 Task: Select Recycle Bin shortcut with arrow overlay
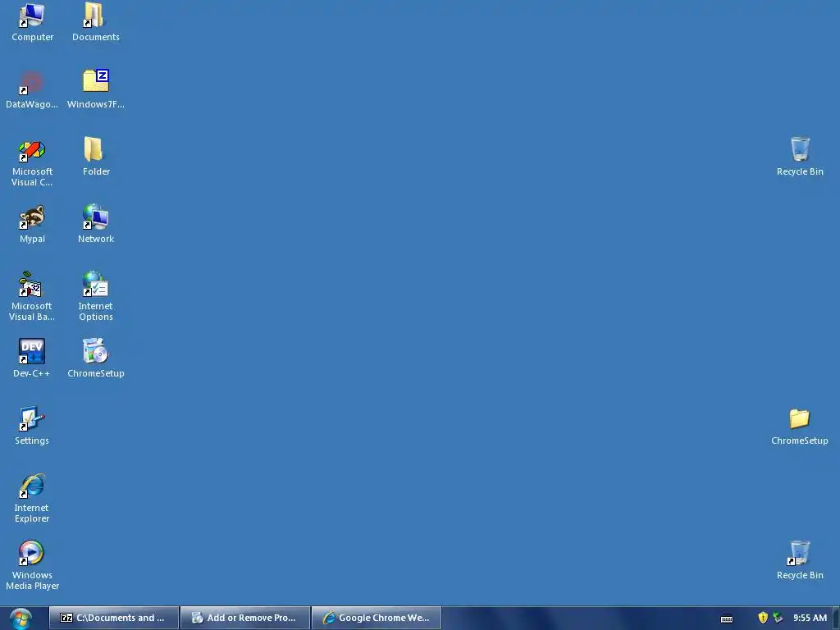tap(800, 559)
